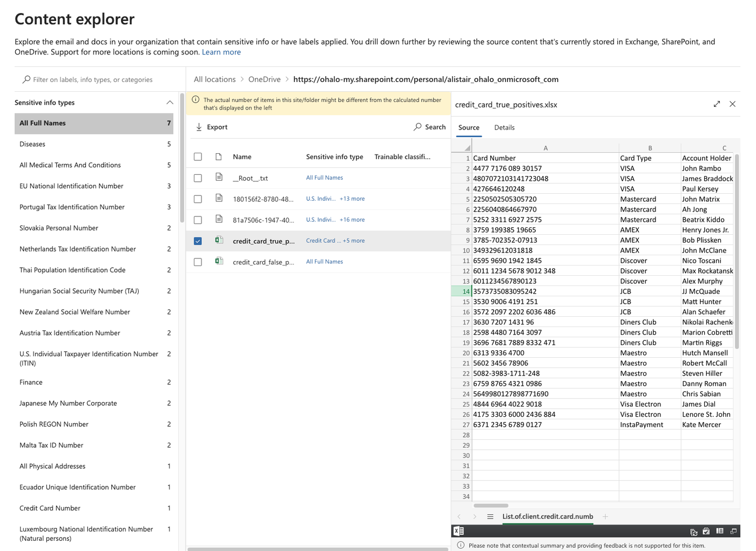
Task: Go to previous sheet with left arrow
Action: pyautogui.click(x=459, y=516)
